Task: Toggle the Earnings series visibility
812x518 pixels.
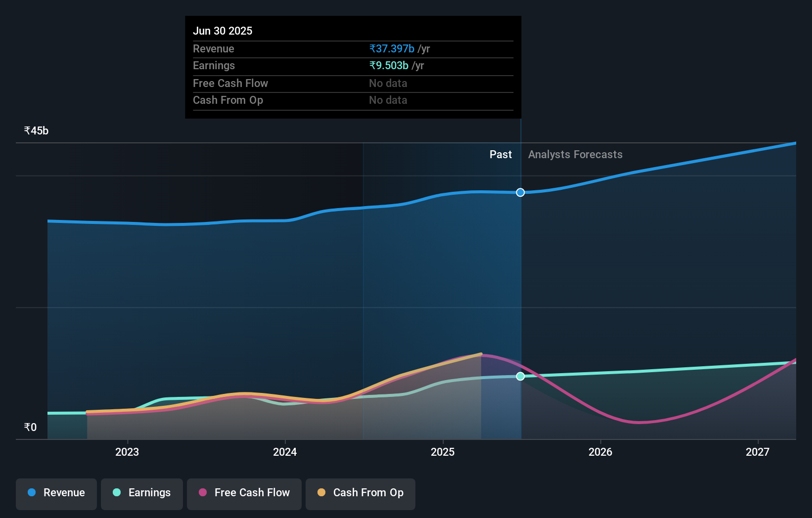Action: 142,493
